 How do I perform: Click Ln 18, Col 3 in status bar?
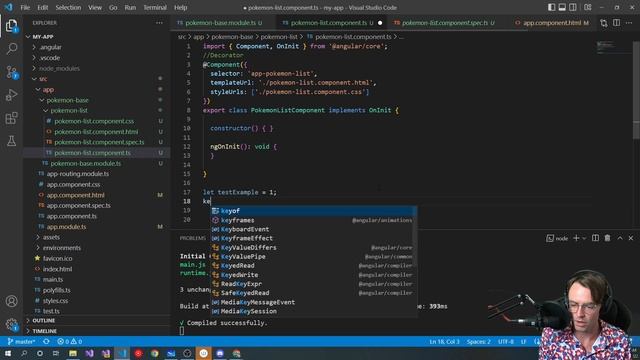(444, 341)
